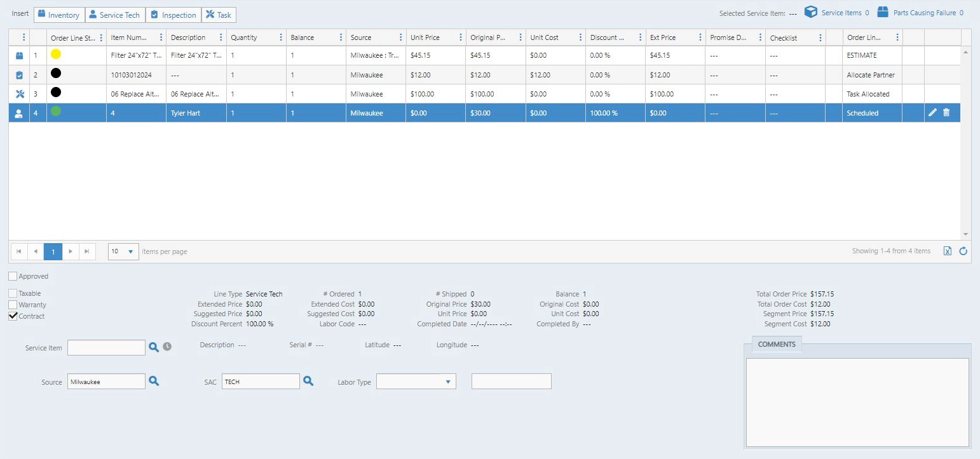This screenshot has height=459, width=980.
Task: Select page 1 in pager
Action: [53, 251]
